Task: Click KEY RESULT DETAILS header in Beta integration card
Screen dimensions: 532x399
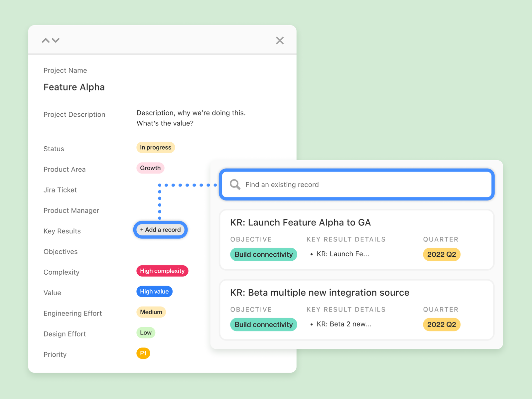Action: (346, 310)
